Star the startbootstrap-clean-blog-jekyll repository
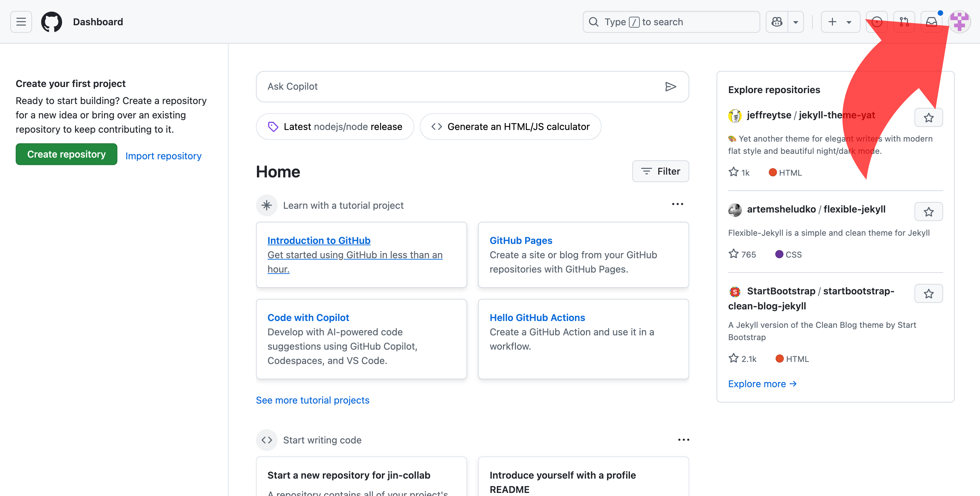This screenshot has width=980, height=496. (928, 293)
